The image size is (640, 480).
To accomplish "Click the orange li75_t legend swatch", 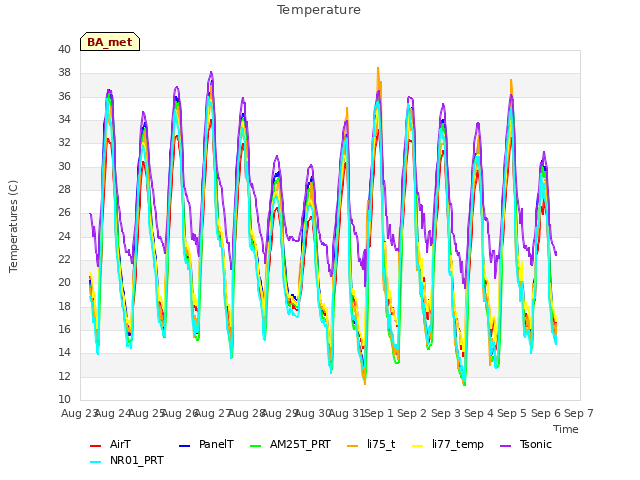I will click(x=352, y=446).
